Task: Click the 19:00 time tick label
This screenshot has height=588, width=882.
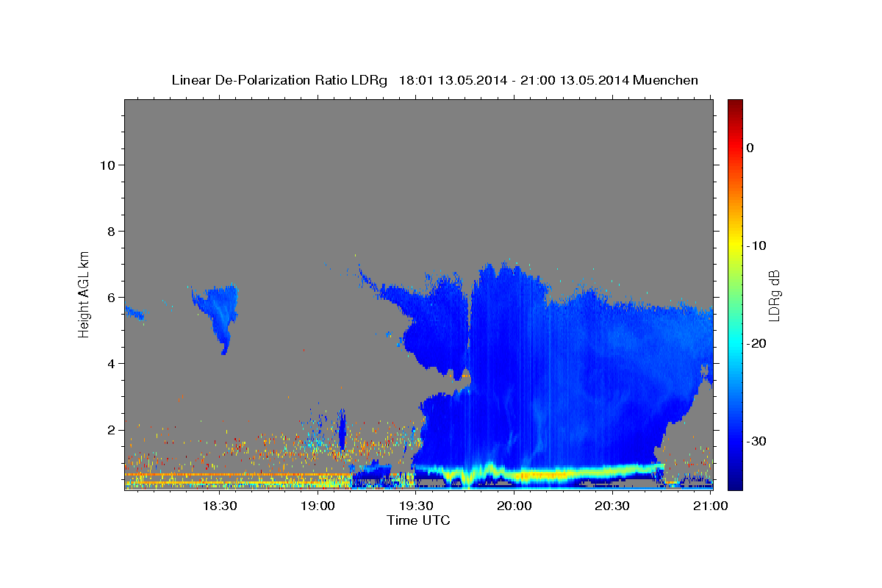Action: coord(318,506)
